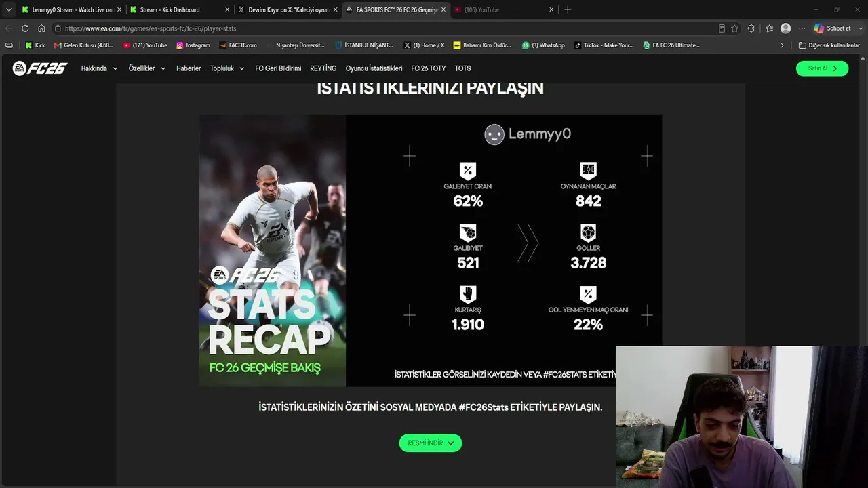Screen dimensions: 868x488
Task: Open the (1) Home / X bookmark
Action: pyautogui.click(x=424, y=45)
